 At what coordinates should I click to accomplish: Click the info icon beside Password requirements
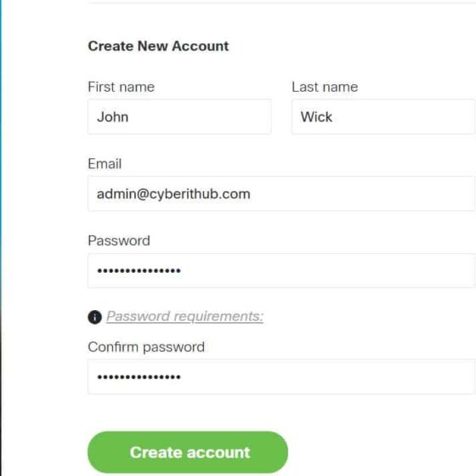click(x=94, y=317)
